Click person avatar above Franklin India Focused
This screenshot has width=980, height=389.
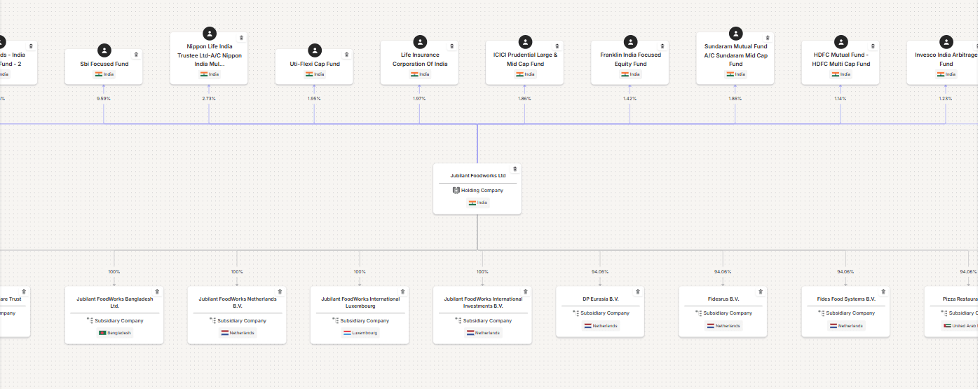pyautogui.click(x=630, y=42)
